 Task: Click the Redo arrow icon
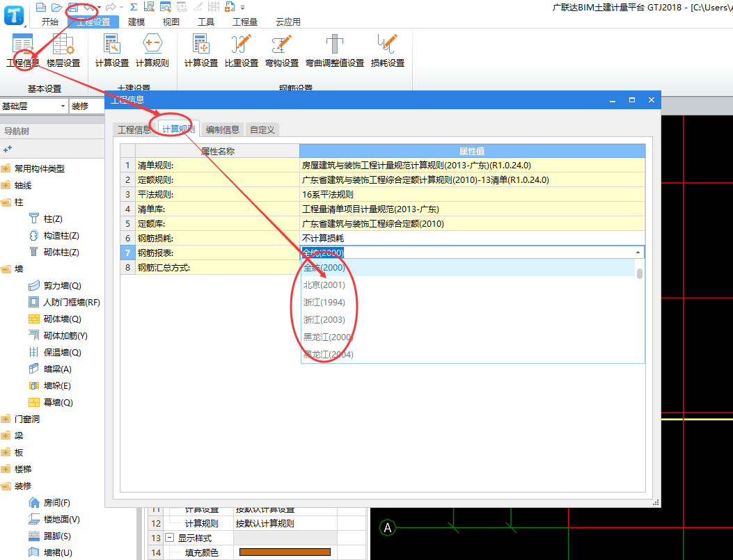coord(110,8)
